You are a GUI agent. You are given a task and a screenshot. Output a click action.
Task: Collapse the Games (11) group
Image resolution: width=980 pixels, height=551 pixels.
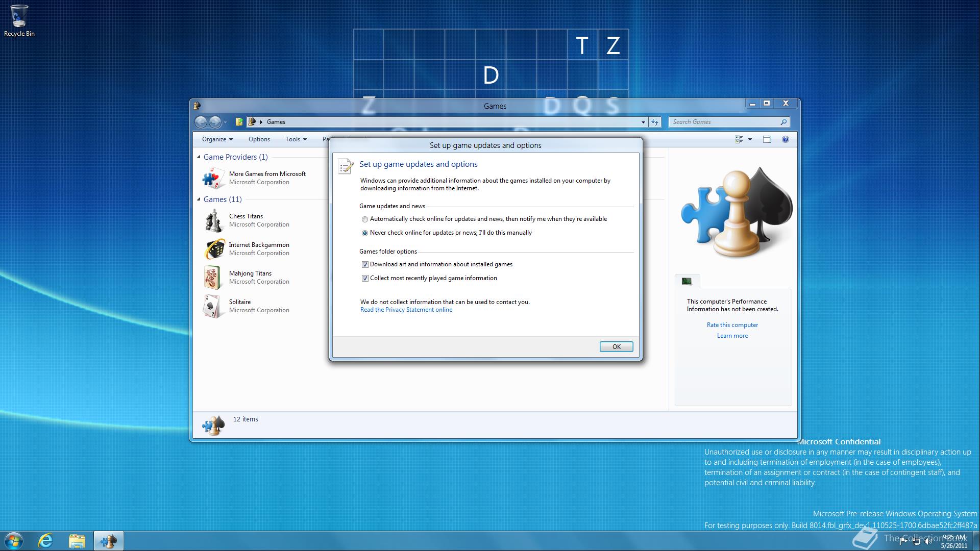click(199, 199)
